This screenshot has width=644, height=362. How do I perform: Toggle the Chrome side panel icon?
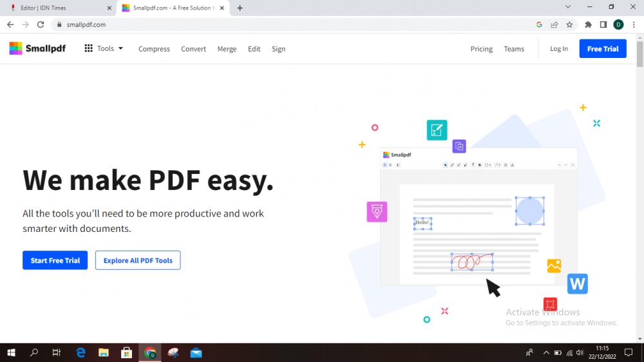click(603, 24)
